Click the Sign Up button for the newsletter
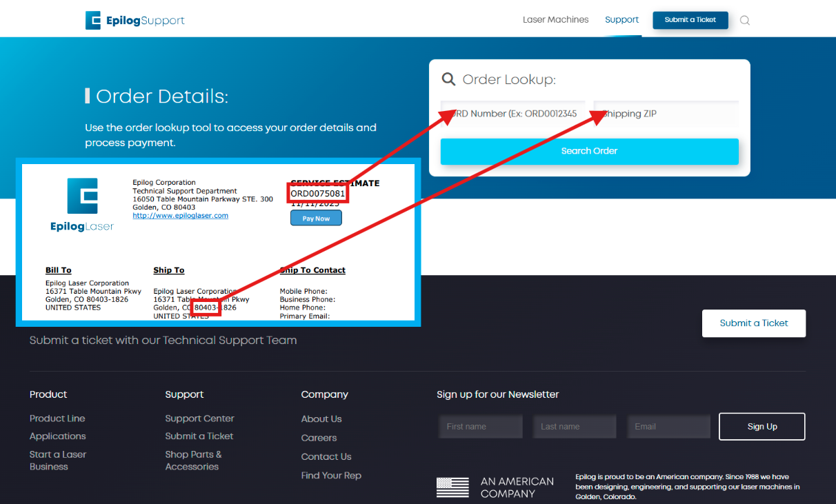 762,426
